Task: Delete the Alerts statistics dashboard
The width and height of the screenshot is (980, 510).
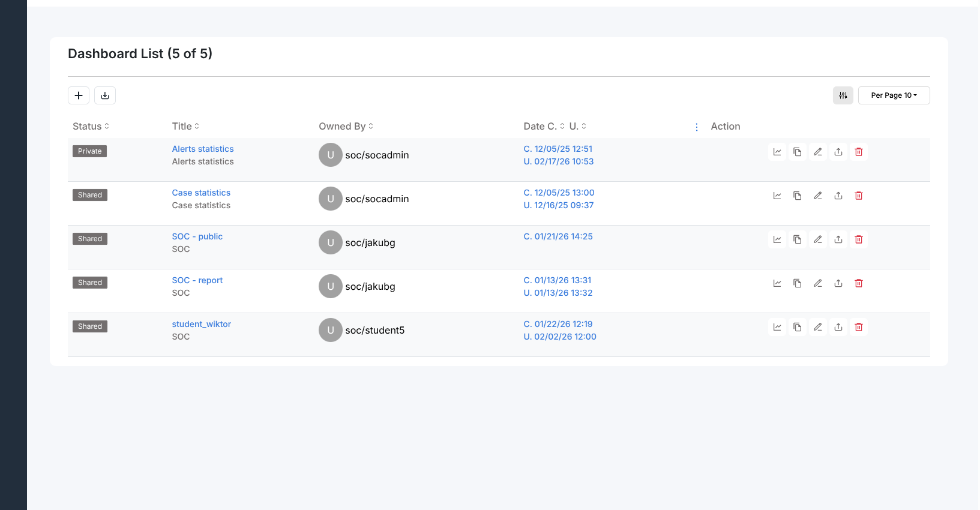Action: click(x=859, y=152)
